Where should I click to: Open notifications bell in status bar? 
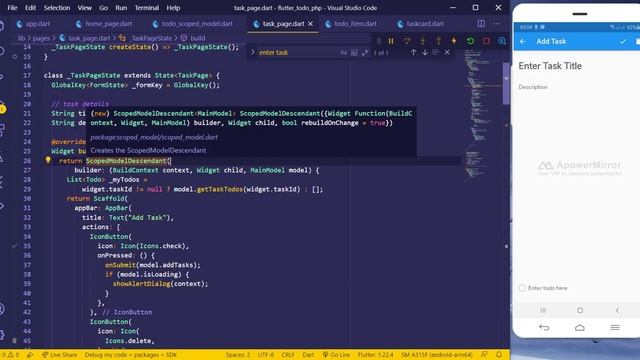[499, 355]
